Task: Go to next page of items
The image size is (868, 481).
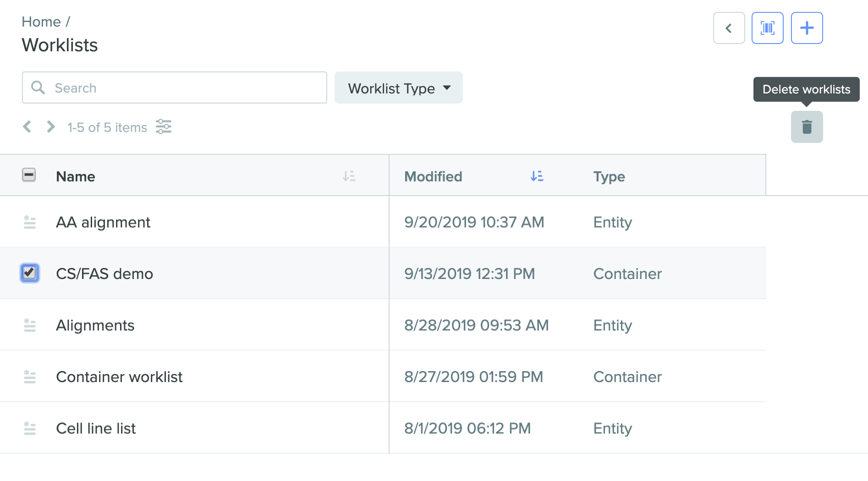Action: click(50, 127)
